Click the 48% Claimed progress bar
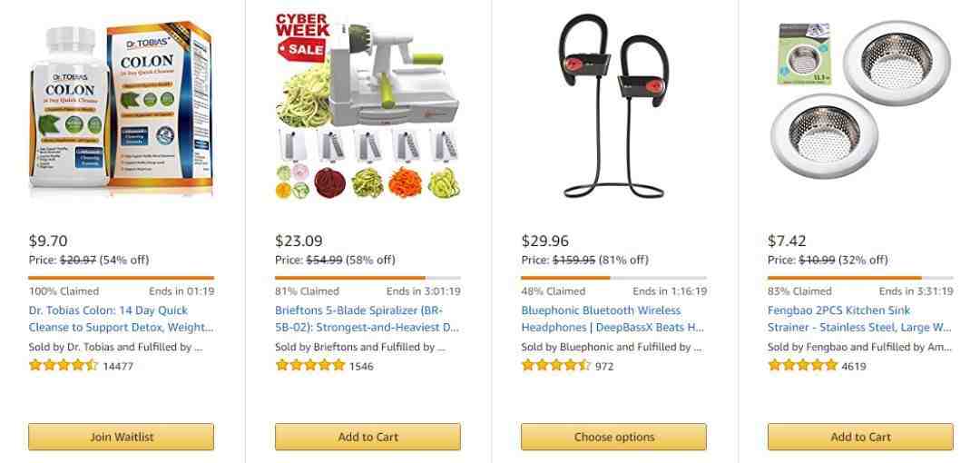 click(x=613, y=278)
